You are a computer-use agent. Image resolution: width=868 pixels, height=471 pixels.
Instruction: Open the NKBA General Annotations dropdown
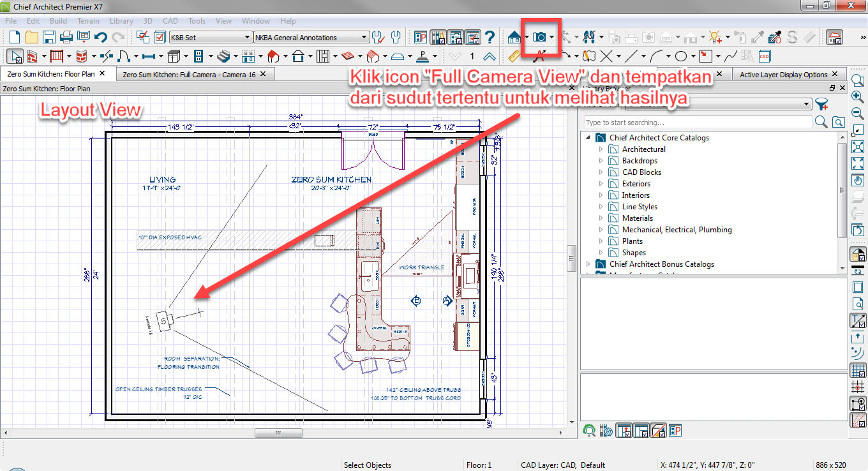(x=311, y=38)
